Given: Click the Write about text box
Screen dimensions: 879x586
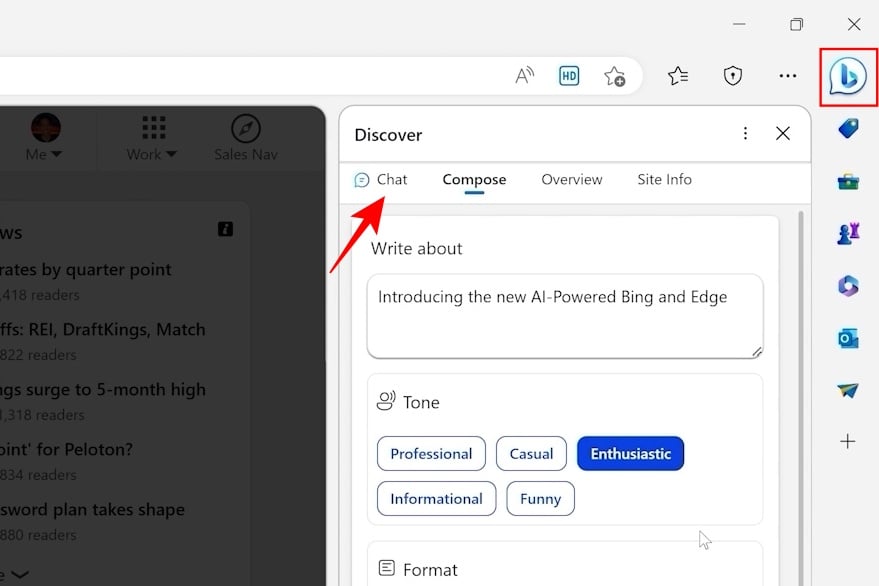Looking at the screenshot, I should tap(565, 316).
